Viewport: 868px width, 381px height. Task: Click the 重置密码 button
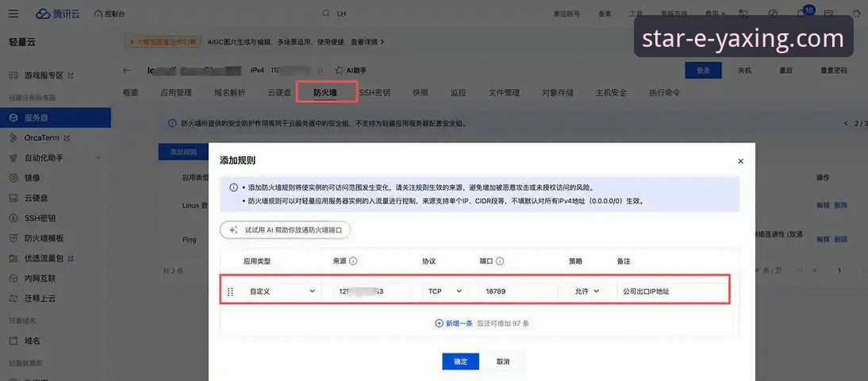tap(834, 71)
